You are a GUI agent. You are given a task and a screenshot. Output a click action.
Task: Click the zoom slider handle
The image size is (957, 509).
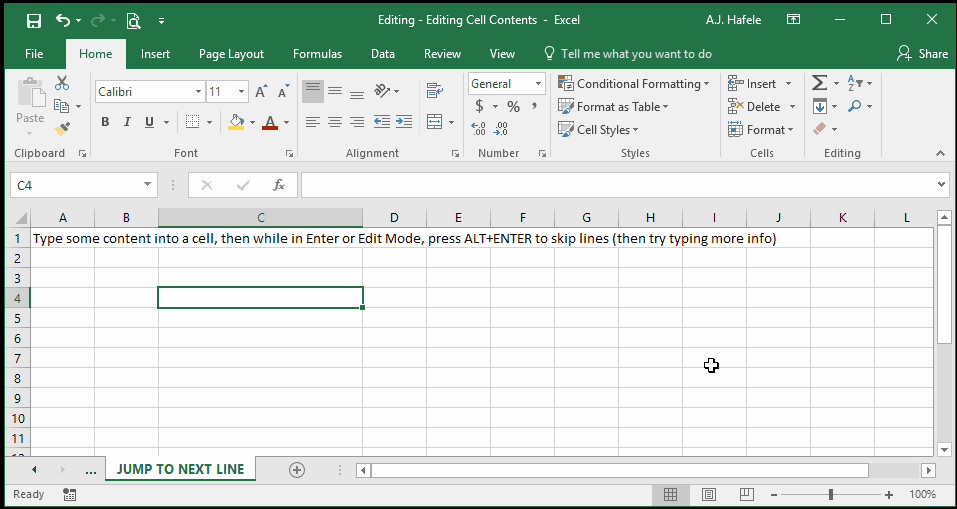click(x=831, y=495)
